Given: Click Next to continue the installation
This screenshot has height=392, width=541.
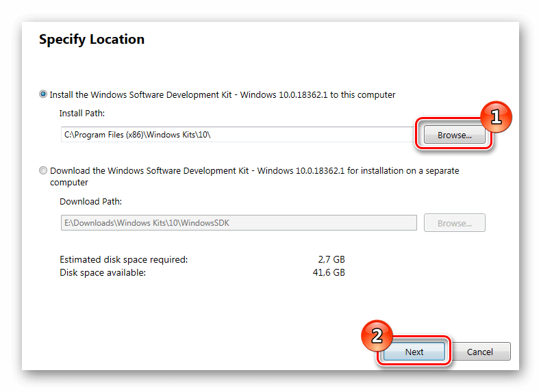Looking at the screenshot, I should [x=414, y=352].
